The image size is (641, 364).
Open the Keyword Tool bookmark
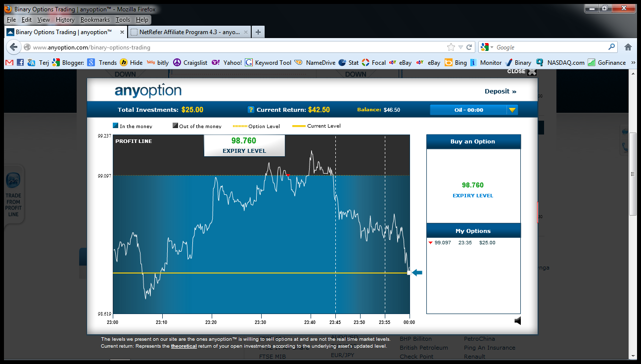(268, 63)
